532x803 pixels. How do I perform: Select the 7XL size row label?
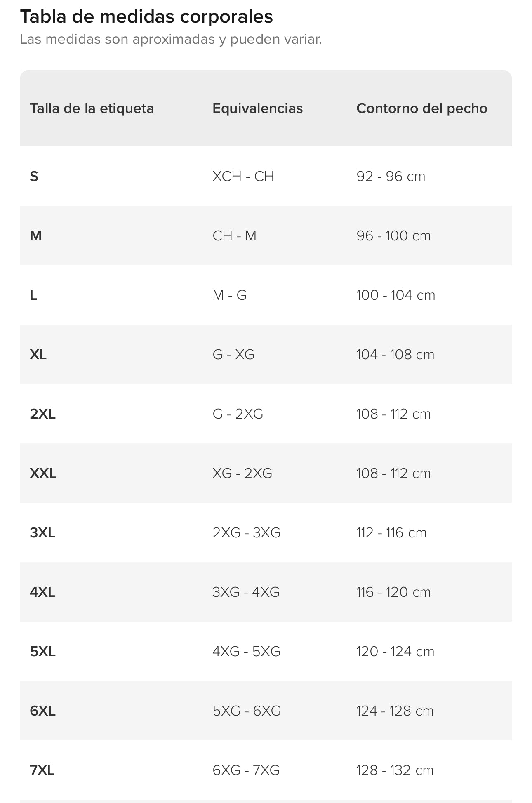42,770
